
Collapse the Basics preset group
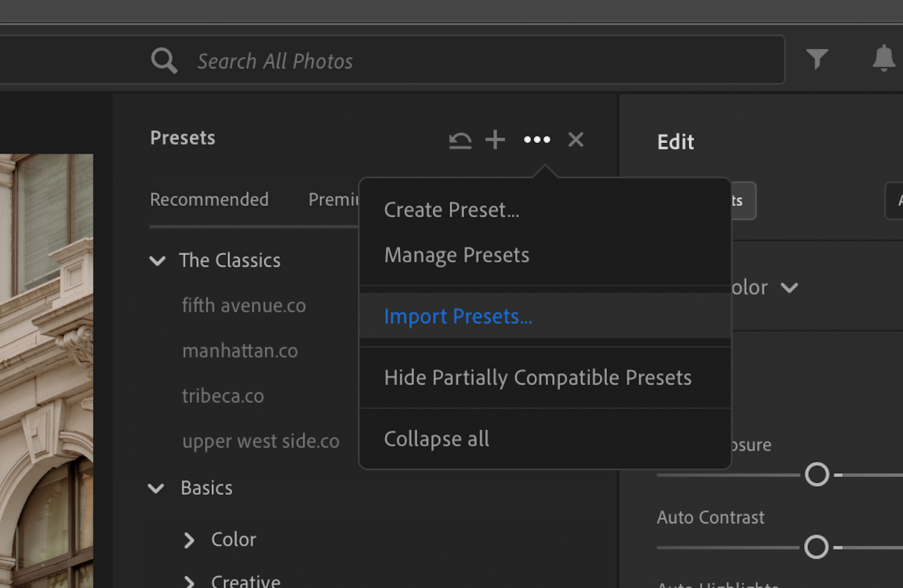pyautogui.click(x=157, y=488)
